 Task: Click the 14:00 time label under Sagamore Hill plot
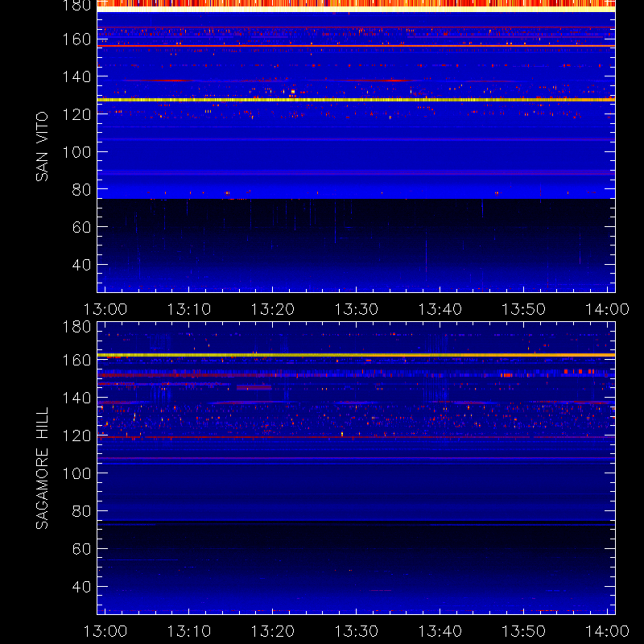tap(607, 631)
